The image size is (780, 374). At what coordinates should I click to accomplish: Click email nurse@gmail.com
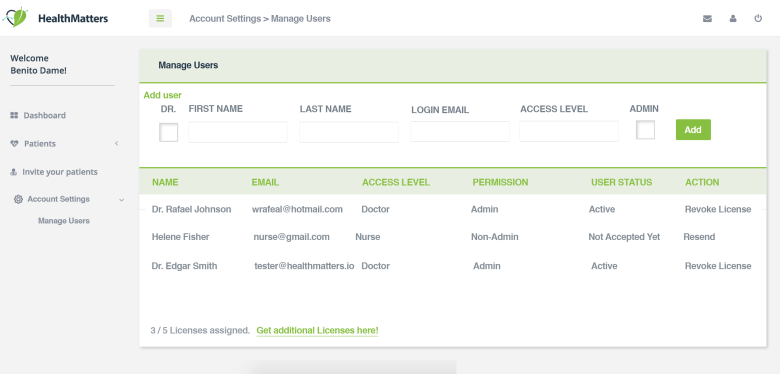pyautogui.click(x=292, y=237)
